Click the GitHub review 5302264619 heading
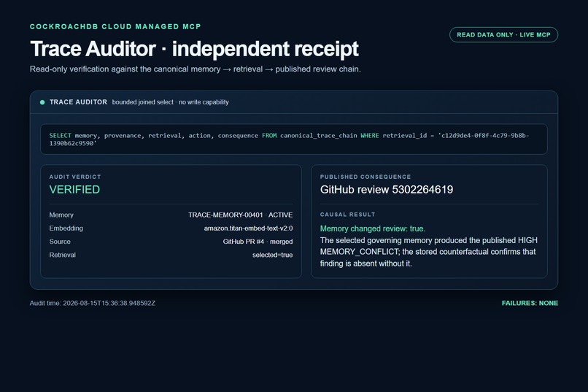588x392 pixels. 387,190
